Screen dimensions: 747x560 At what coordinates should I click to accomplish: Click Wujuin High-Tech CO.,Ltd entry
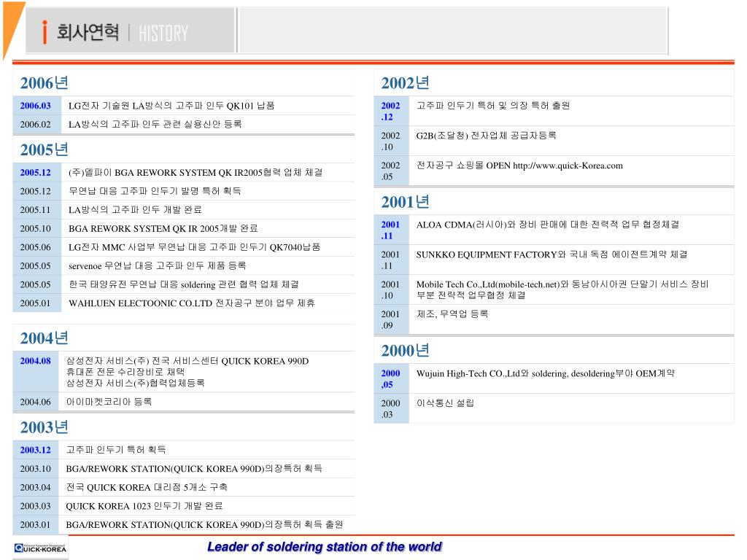coord(546,374)
